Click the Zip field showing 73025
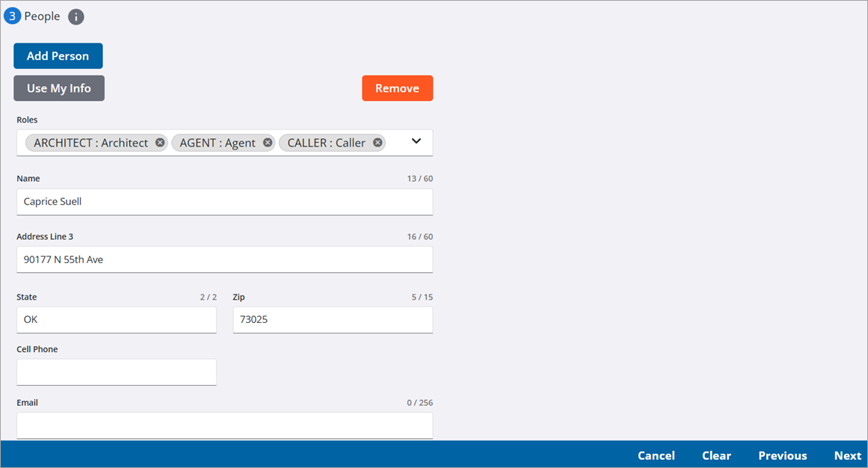Image resolution: width=868 pixels, height=468 pixels. (x=332, y=320)
